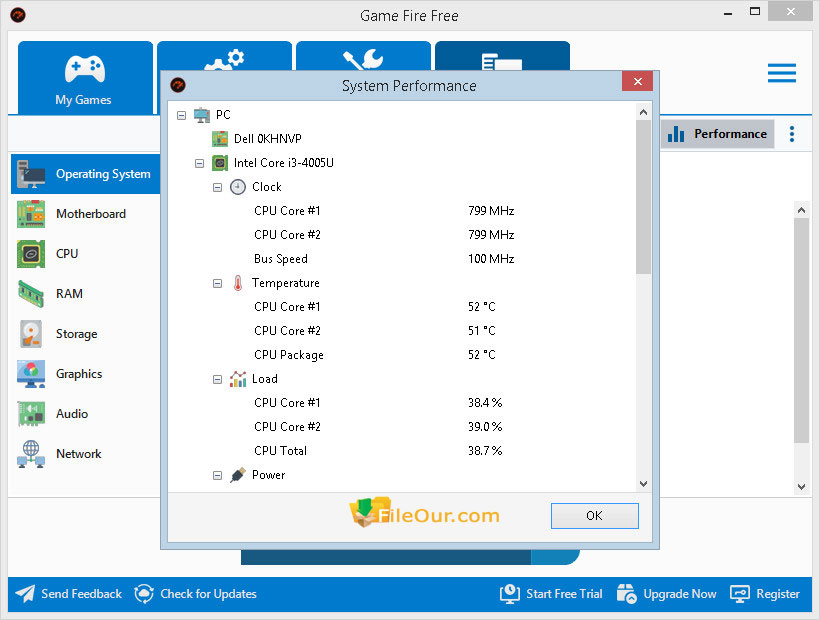Click the Dell 0KHNVP motherboard icon
The image size is (820, 620).
220,139
